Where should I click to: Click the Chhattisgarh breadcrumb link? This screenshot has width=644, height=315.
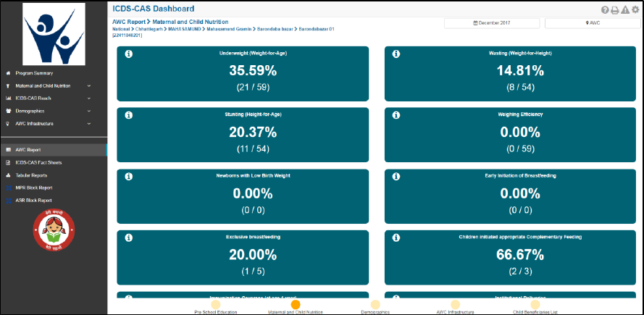coord(149,30)
